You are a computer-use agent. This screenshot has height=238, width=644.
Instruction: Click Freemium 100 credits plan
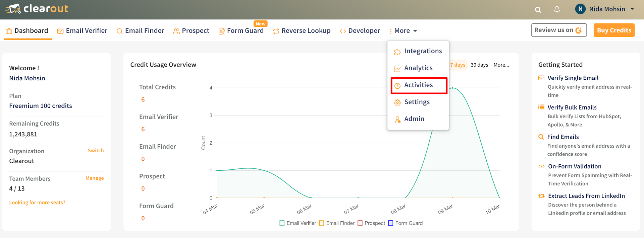tap(41, 106)
